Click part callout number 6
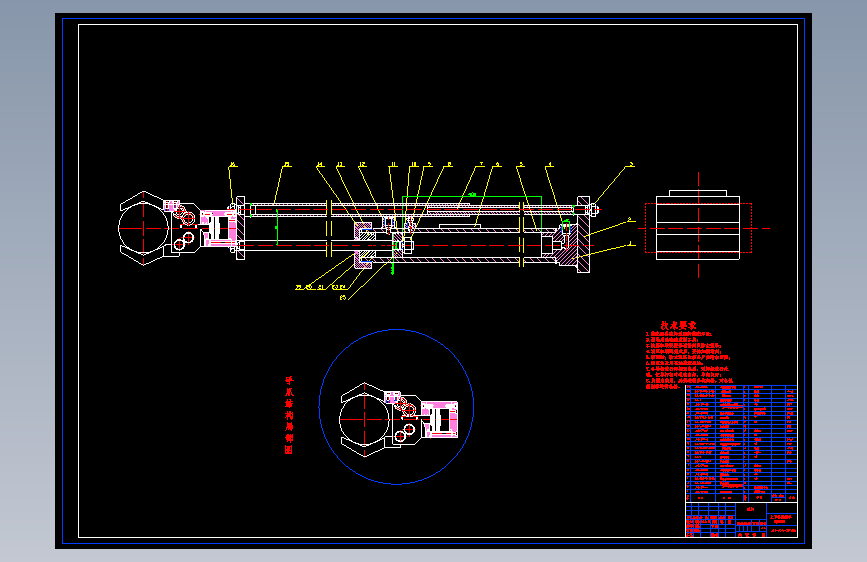Viewport: 867px width, 562px height. coord(498,164)
